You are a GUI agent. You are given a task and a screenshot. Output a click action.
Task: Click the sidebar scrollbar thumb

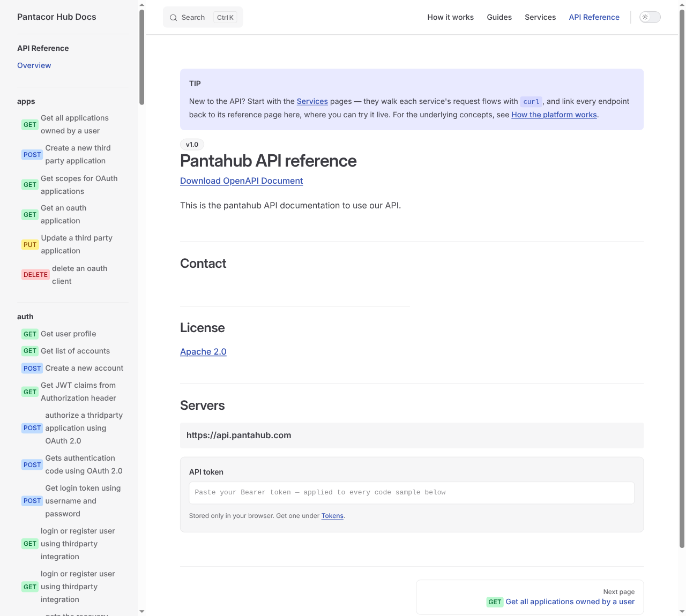click(141, 57)
